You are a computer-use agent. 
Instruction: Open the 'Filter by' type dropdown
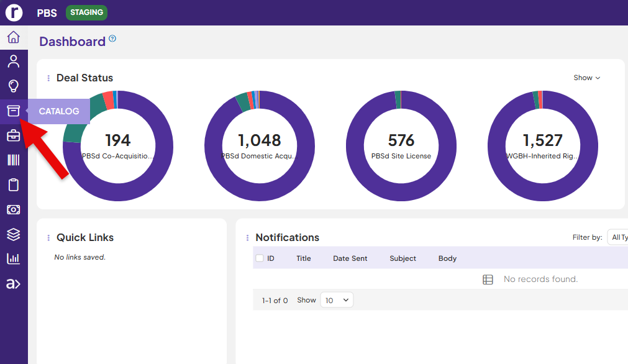click(617, 237)
